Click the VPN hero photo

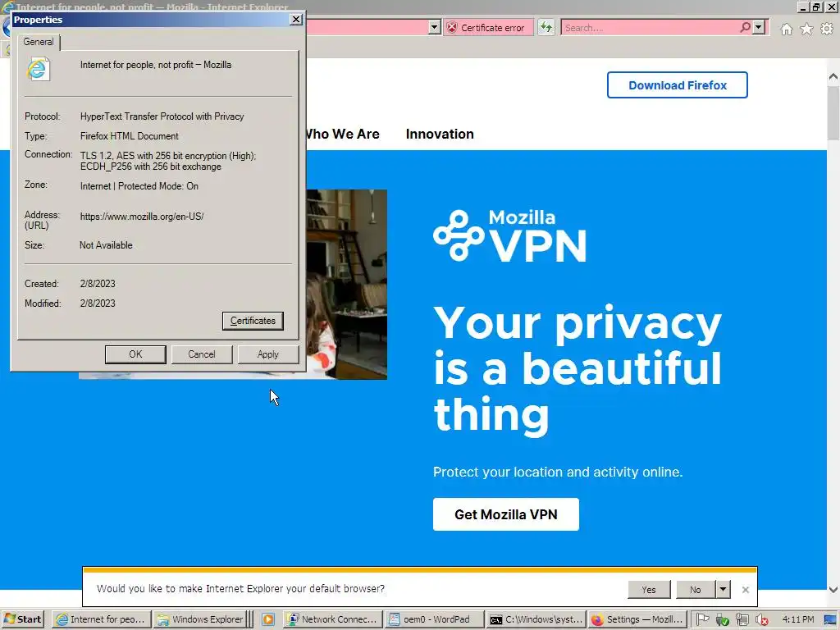(x=347, y=285)
